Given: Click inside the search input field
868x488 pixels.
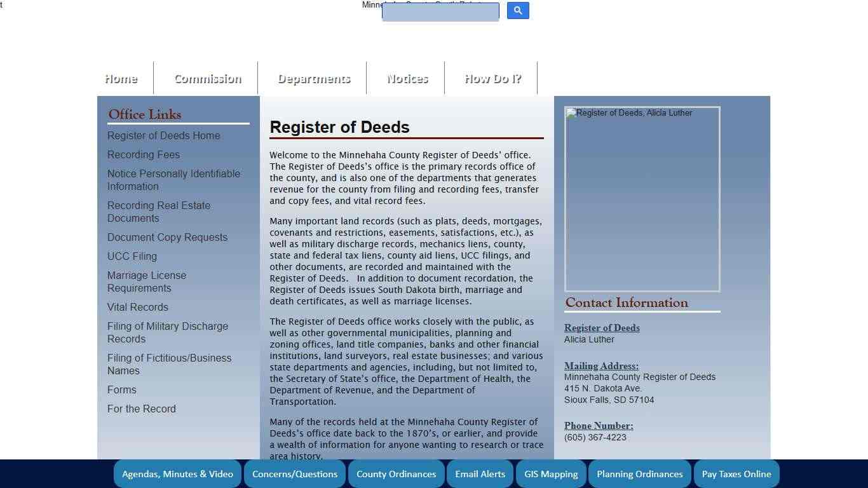Looking at the screenshot, I should tap(440, 12).
